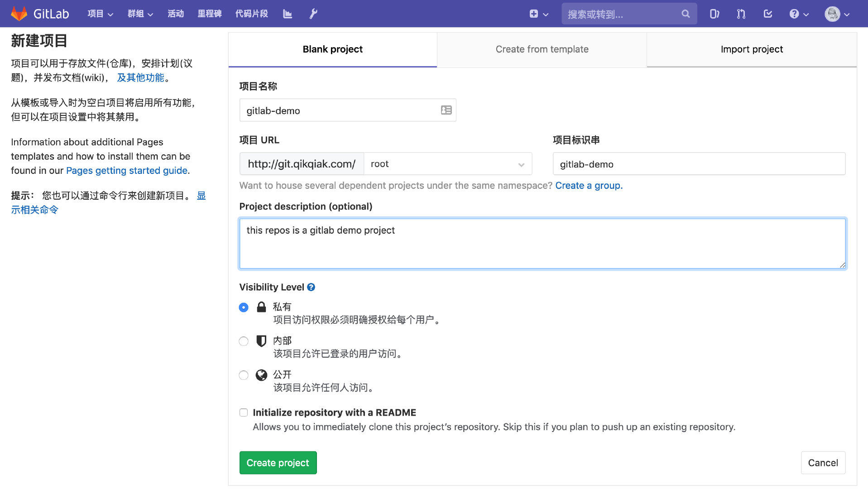
Task: Open the 及其他功能 link
Action: coord(140,77)
